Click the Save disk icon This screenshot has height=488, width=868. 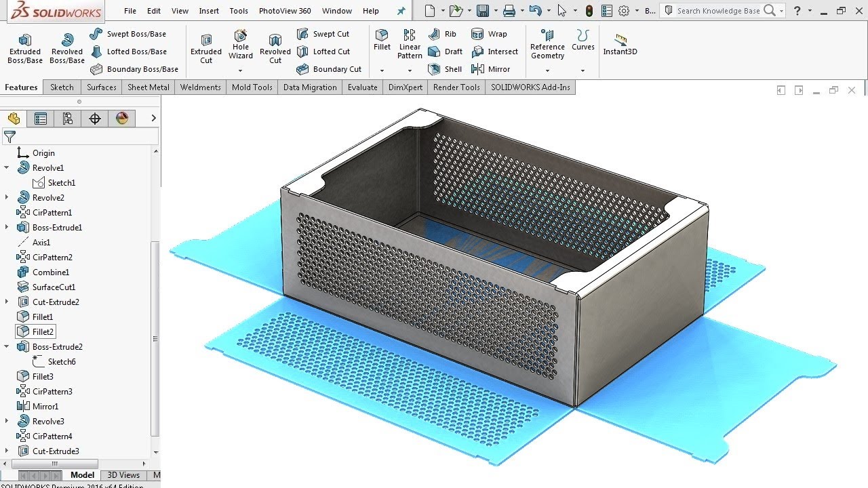483,11
